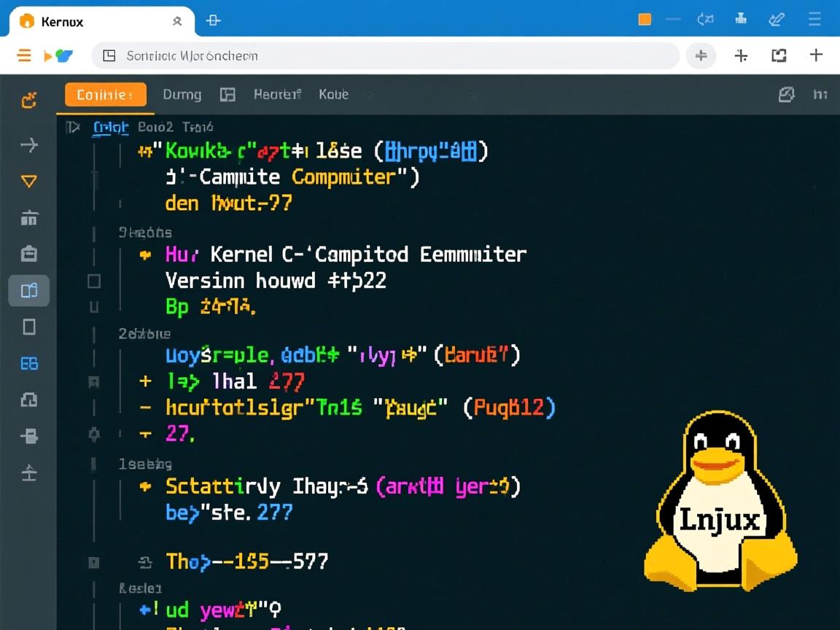The width and height of the screenshot is (840, 630).
Task: Select the highlighted book icon in the sidebar
Action: (28, 290)
